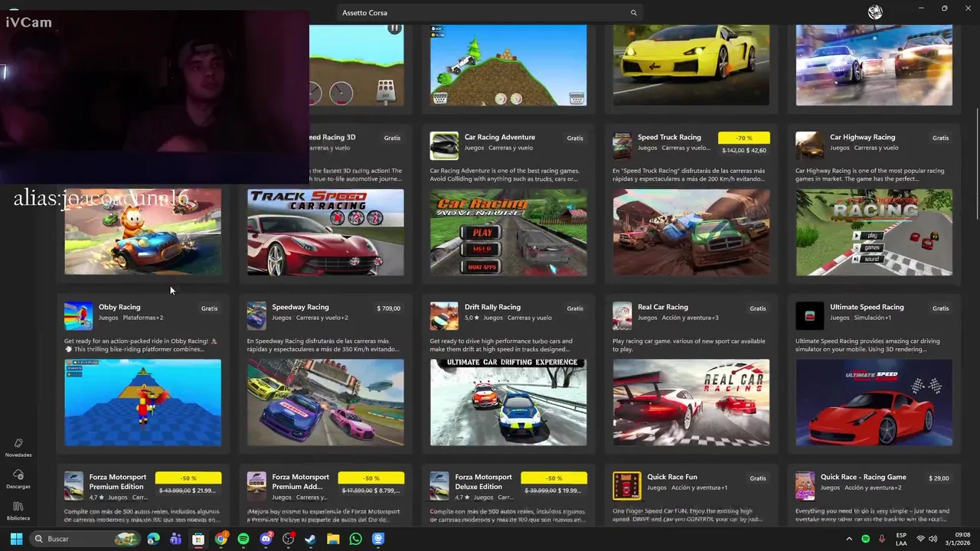Click the $ 29,00 price for Quick Race - Racing Game
The image size is (980, 551).
click(x=939, y=478)
